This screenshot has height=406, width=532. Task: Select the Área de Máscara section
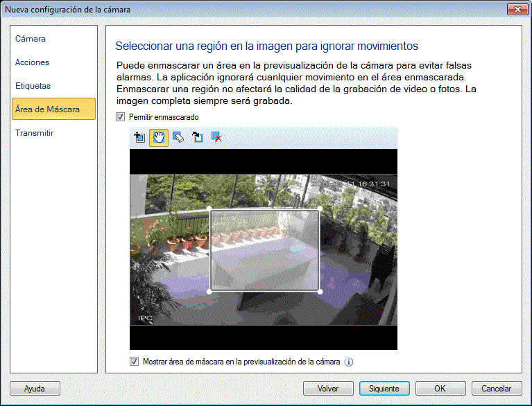[x=48, y=109]
